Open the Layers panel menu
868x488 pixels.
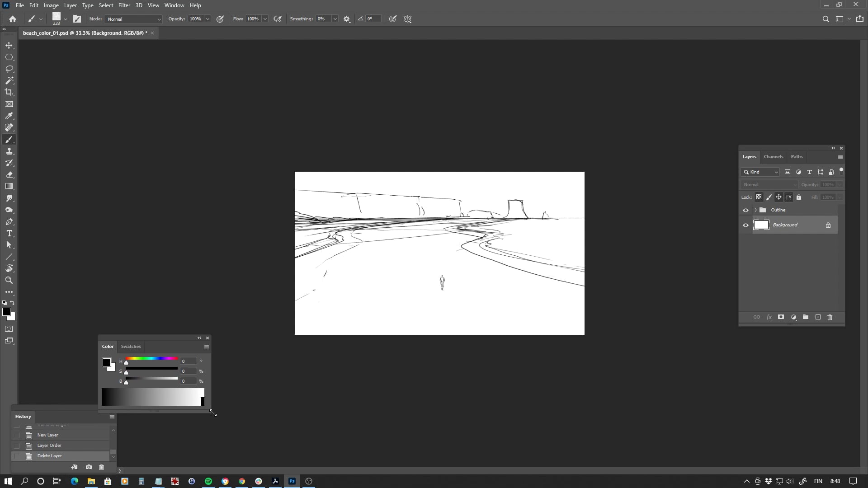pos(840,157)
